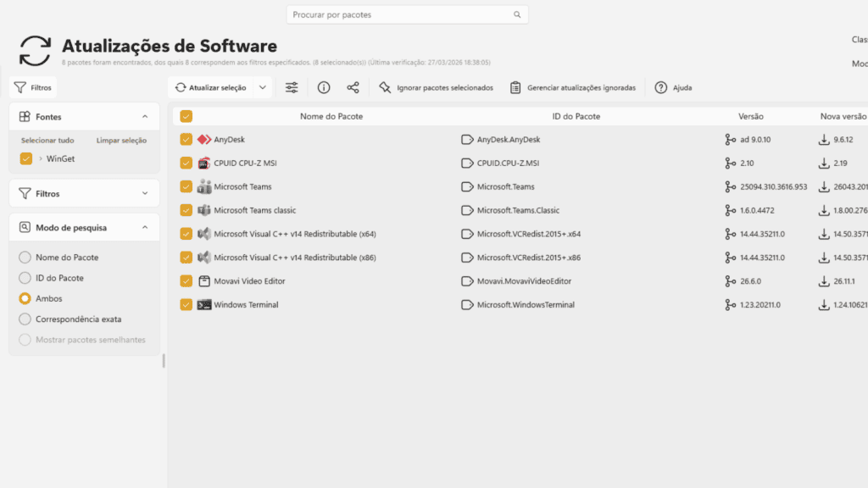The height and width of the screenshot is (488, 868).
Task: Open Gerenciar atualizações ignoradas
Action: tap(573, 87)
